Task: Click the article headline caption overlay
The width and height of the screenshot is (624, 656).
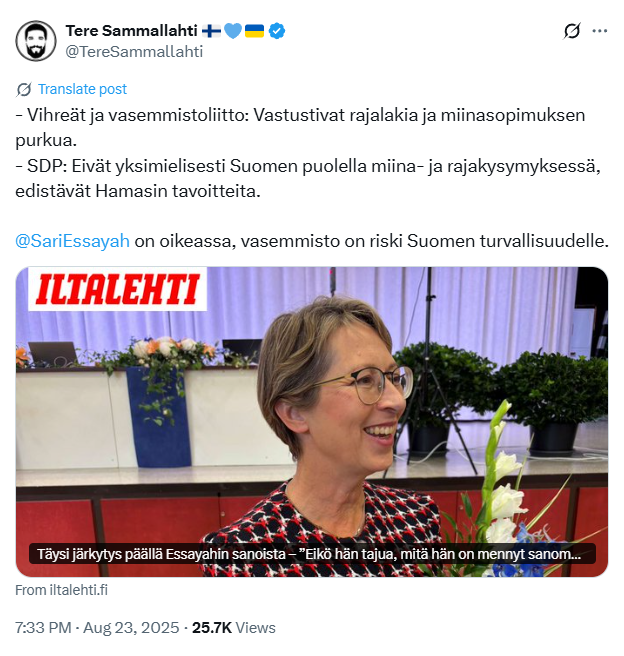Action: [312, 554]
